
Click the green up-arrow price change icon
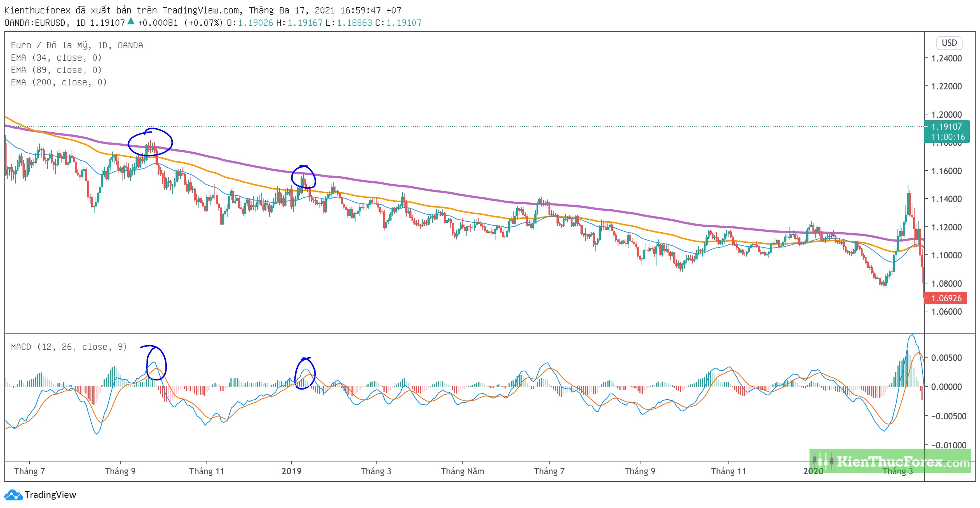[131, 21]
